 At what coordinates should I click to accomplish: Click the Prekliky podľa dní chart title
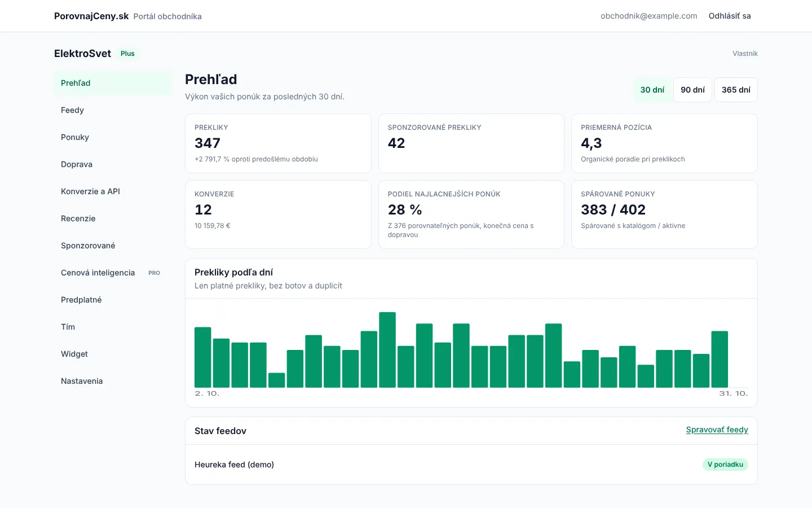click(x=233, y=272)
